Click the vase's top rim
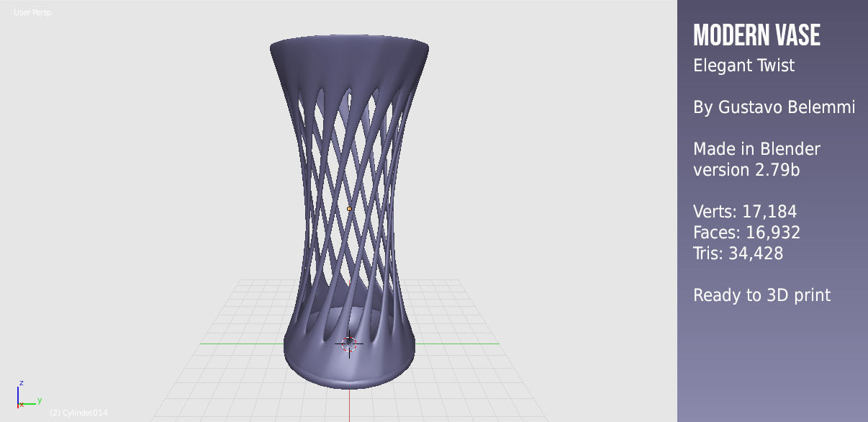This screenshot has width=868, height=422. [x=350, y=43]
